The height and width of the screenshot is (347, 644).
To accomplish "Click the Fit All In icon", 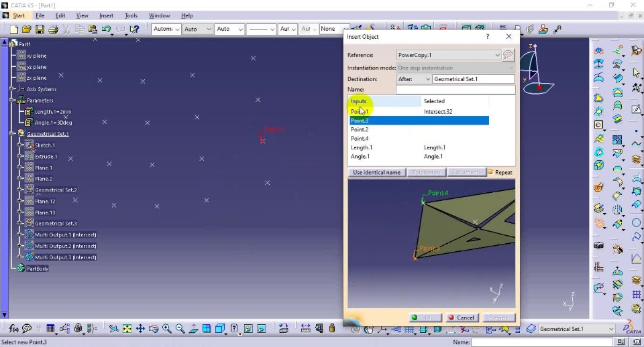I will click(x=127, y=328).
